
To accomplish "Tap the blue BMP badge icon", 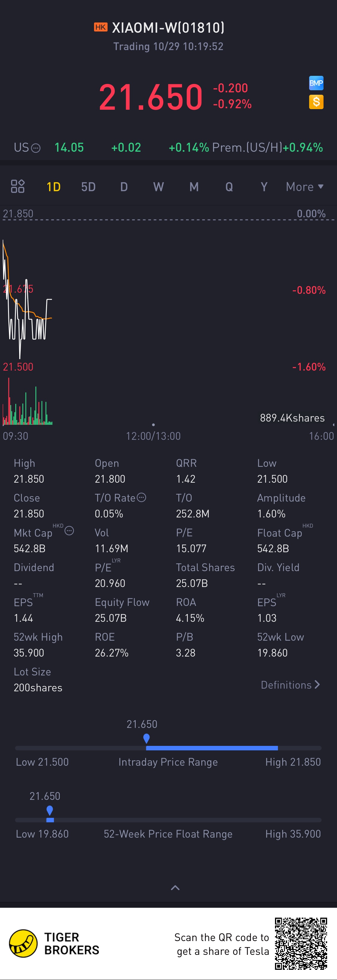I will point(316,83).
